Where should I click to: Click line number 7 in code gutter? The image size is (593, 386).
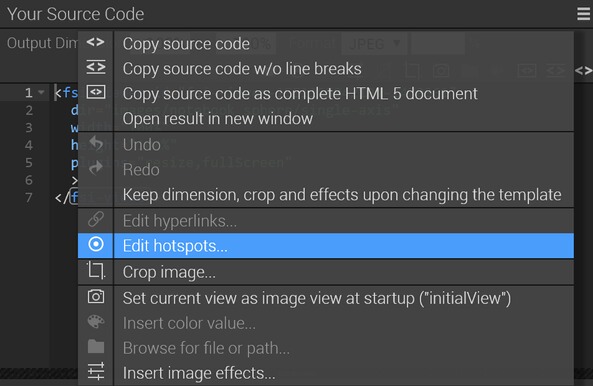29,197
